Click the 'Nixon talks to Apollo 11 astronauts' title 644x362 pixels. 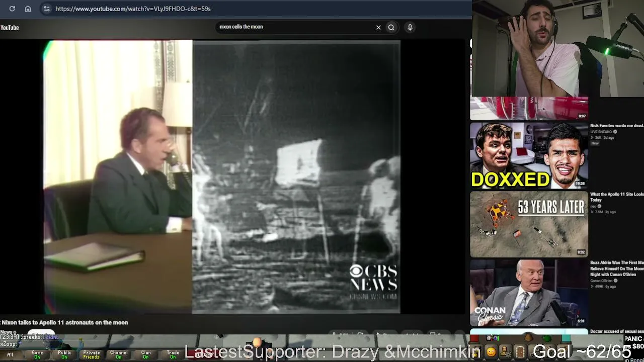(x=64, y=322)
